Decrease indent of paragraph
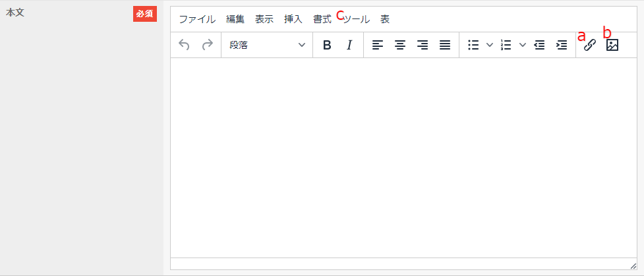The image size is (644, 276). coord(539,45)
